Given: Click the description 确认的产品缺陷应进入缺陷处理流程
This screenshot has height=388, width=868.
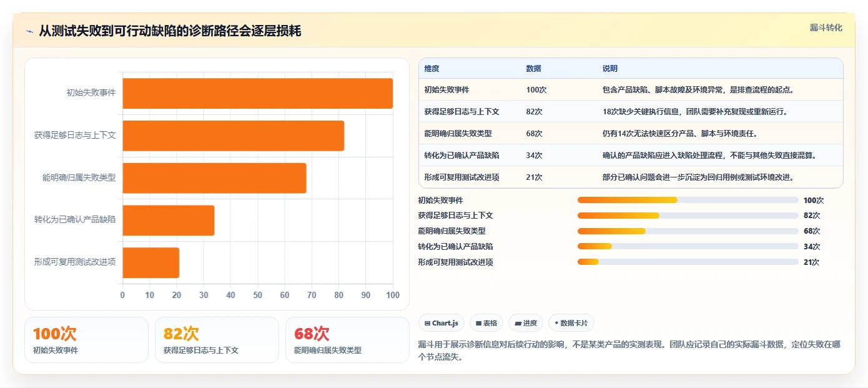Looking at the screenshot, I should click(x=709, y=156).
